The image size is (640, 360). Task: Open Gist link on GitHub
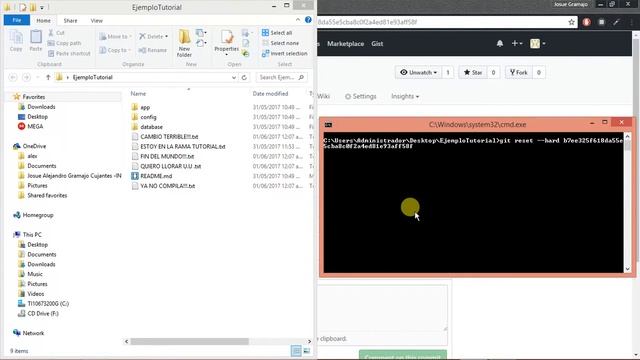(377, 44)
